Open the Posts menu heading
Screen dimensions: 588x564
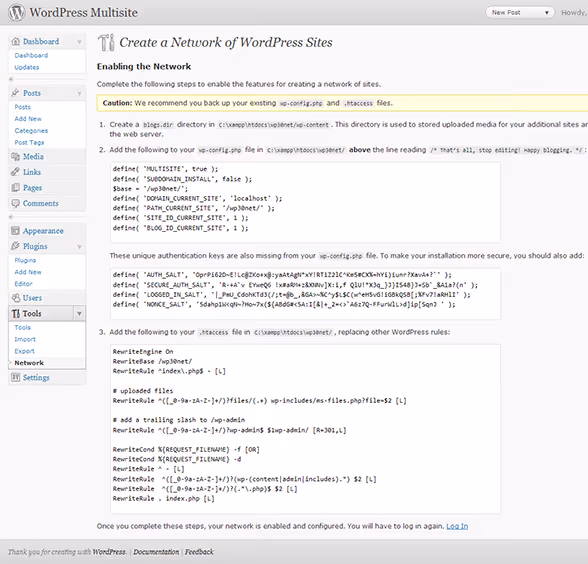pyautogui.click(x=32, y=93)
